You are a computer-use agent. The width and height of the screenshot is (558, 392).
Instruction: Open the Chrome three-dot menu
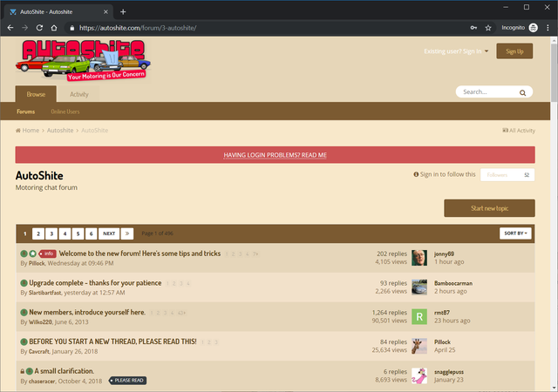point(548,28)
